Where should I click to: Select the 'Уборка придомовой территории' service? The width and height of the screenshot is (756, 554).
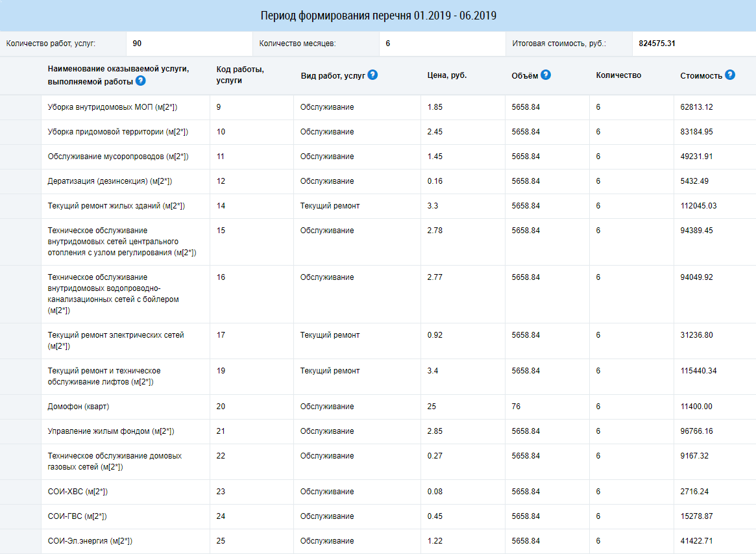click(x=117, y=132)
